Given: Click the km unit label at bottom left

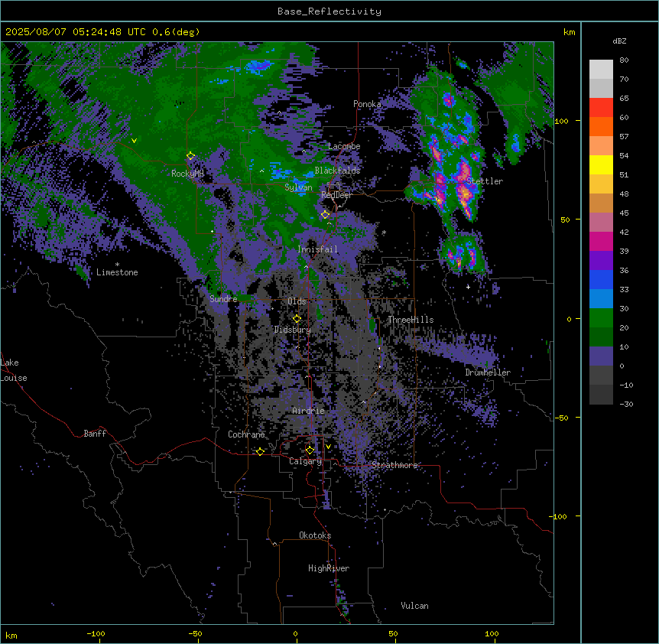Looking at the screenshot, I should point(11,636).
